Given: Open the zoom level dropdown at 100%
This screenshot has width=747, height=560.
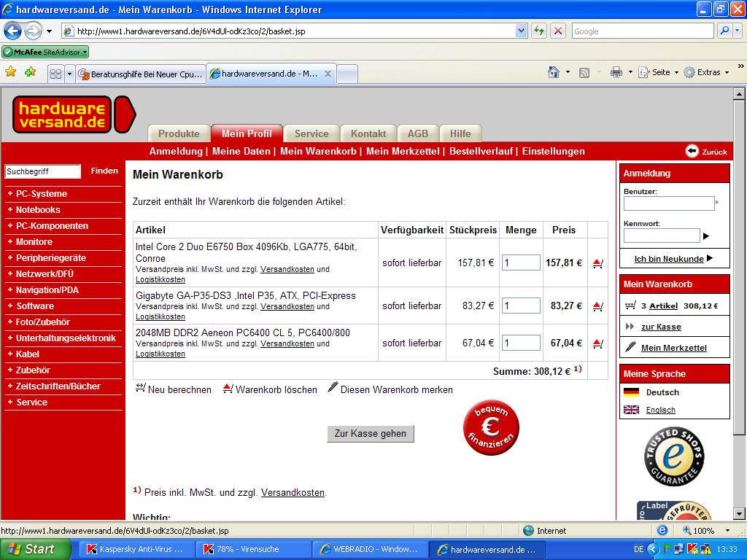Looking at the screenshot, I should (x=727, y=531).
